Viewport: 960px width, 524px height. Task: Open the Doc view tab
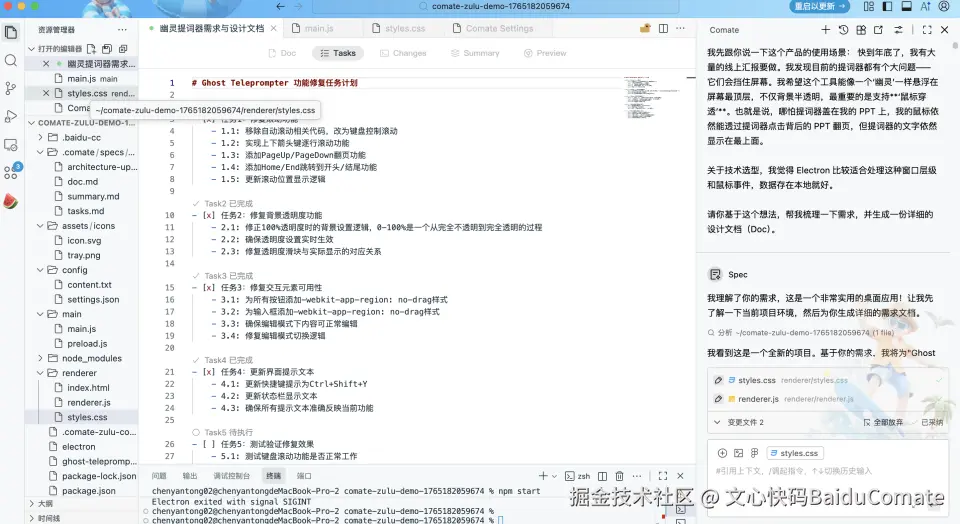282,53
